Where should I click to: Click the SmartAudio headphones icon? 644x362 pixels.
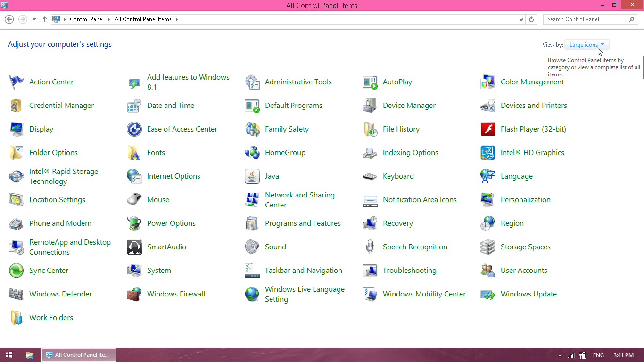[x=134, y=247]
